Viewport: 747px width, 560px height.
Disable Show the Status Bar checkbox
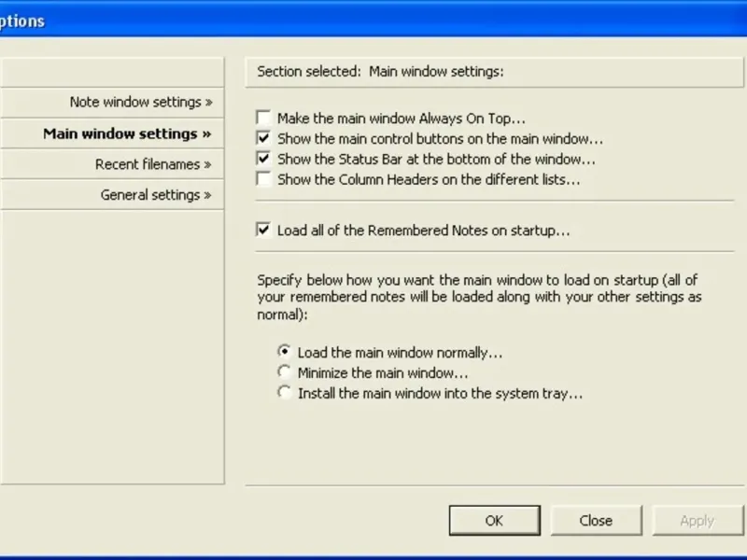click(264, 159)
